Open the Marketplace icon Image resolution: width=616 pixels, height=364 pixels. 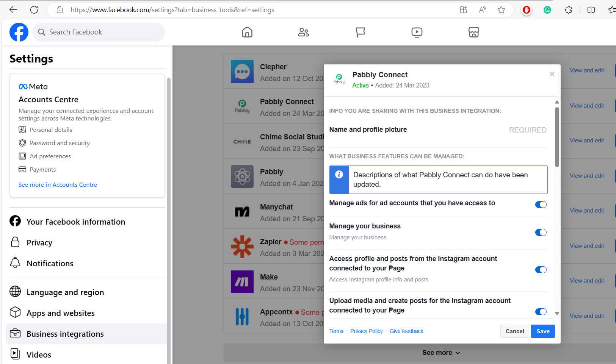coord(474,32)
